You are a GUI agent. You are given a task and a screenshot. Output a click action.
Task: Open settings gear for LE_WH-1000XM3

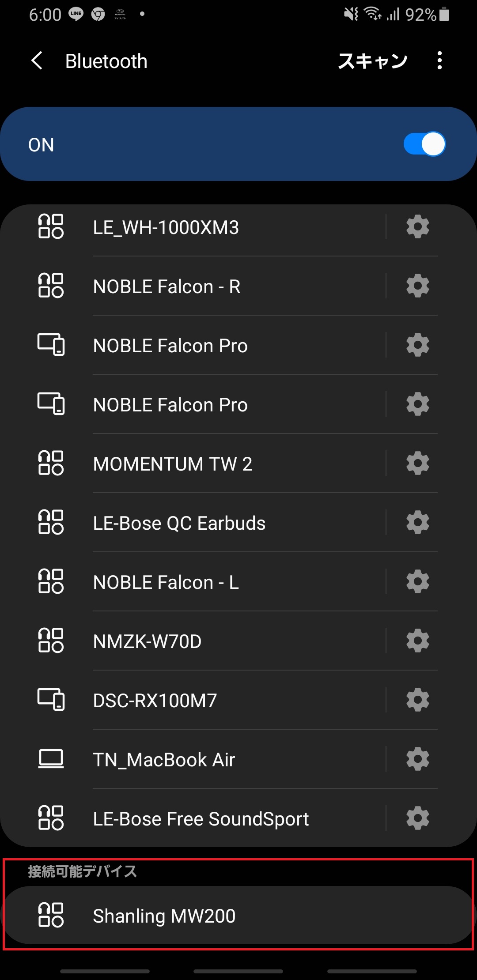(417, 227)
